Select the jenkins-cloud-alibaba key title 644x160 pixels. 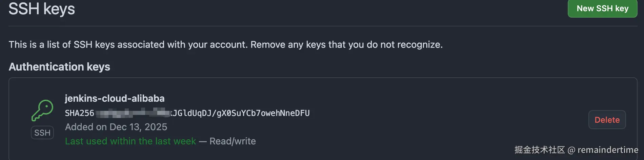point(115,98)
